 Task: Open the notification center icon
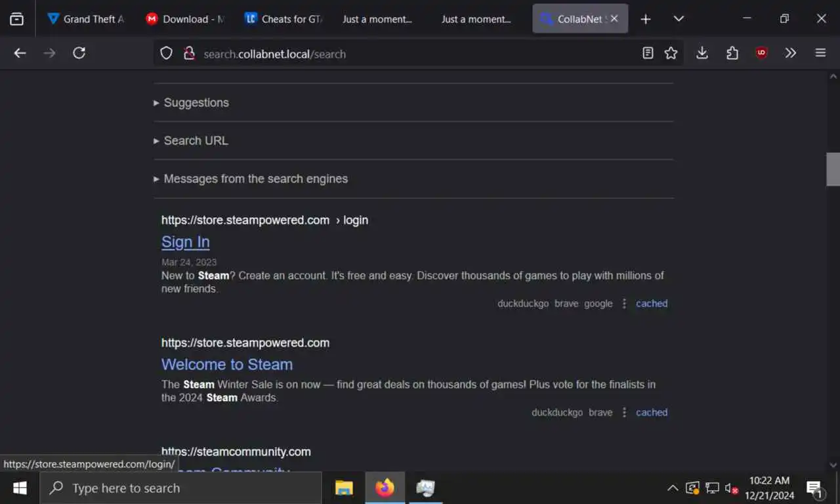(815, 488)
